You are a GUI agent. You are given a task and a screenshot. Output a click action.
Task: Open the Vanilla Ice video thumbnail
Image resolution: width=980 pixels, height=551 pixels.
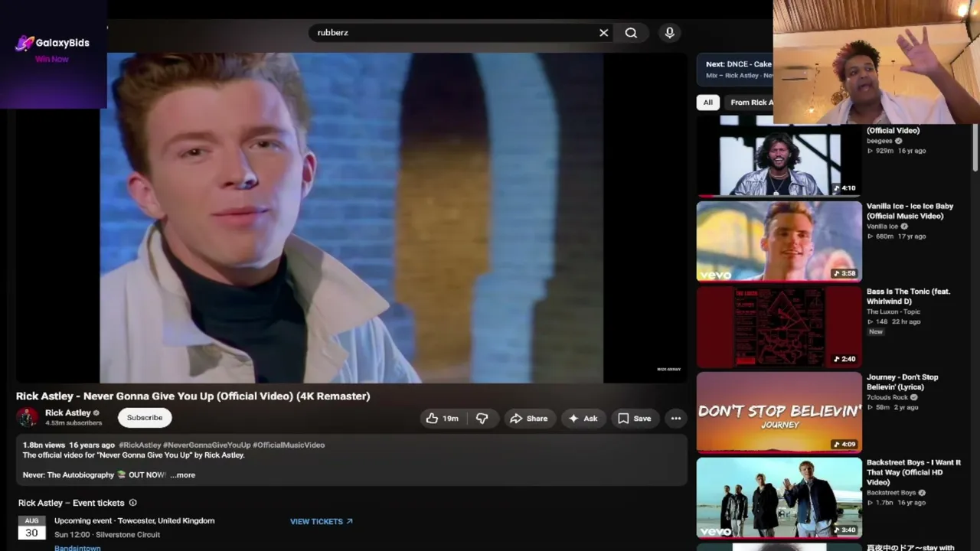779,241
